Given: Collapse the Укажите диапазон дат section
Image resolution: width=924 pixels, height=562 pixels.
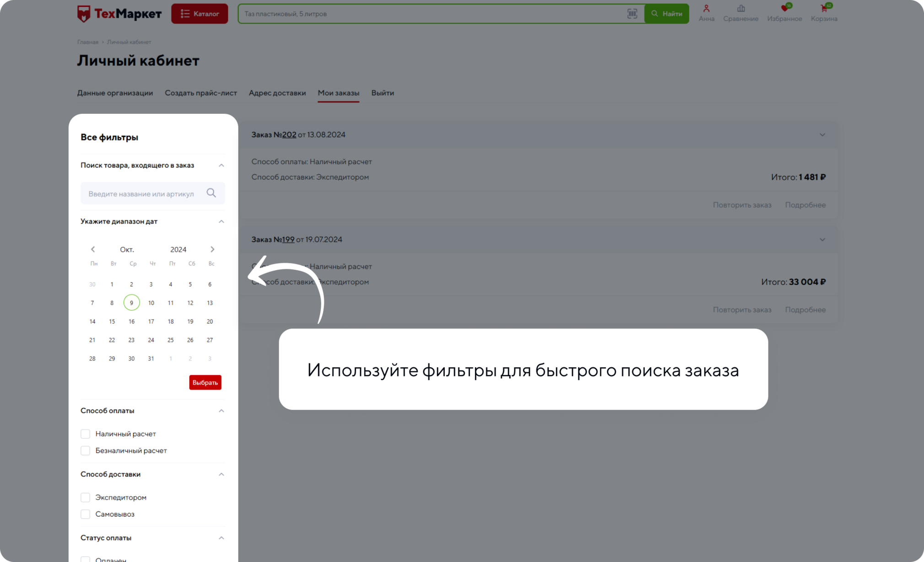Looking at the screenshot, I should click(221, 221).
